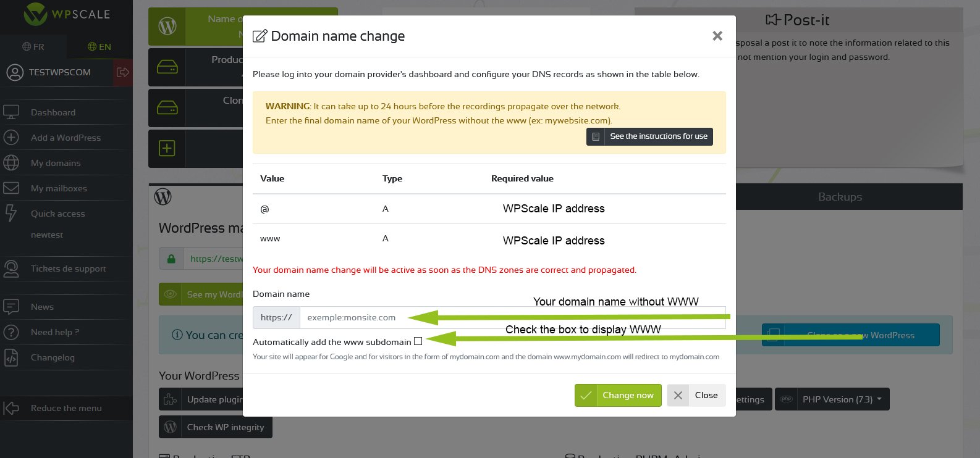Collapse sidebar with Reduce the menu
Viewport: 980px width, 458px height.
(65, 408)
